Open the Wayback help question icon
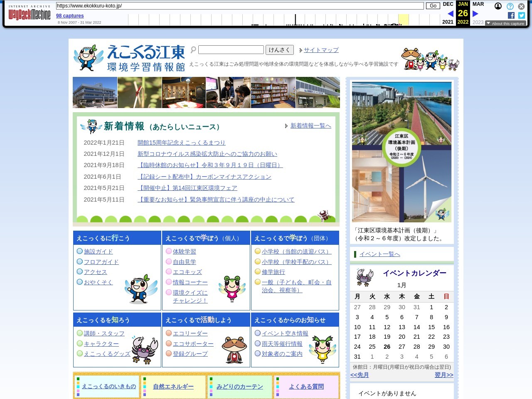The height and width of the screenshot is (399, 532). point(510,6)
